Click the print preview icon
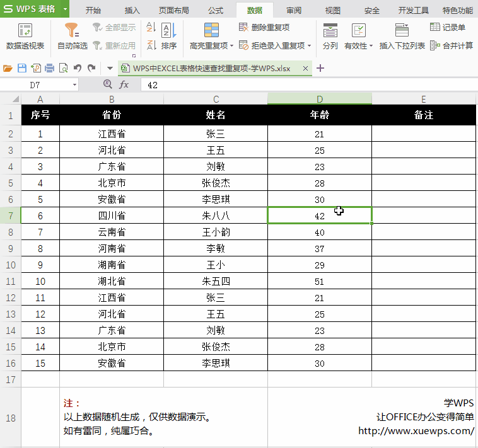 tap(63, 68)
